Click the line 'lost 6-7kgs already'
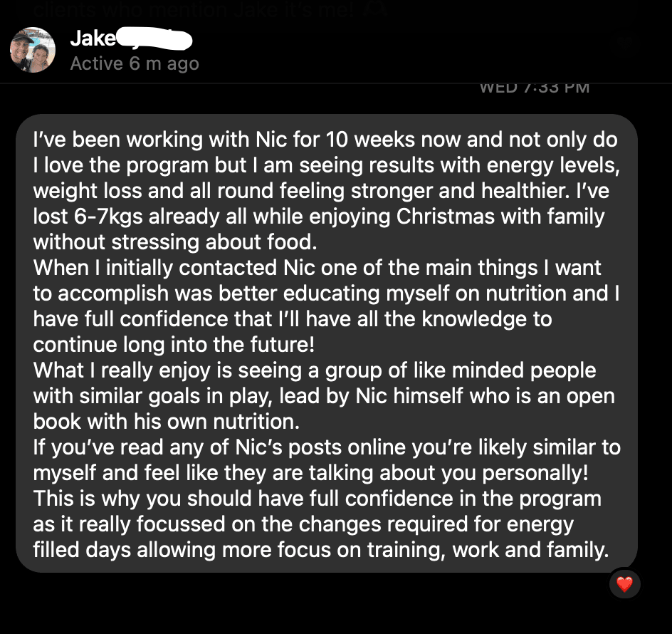This screenshot has height=634, width=672. pyautogui.click(x=319, y=217)
